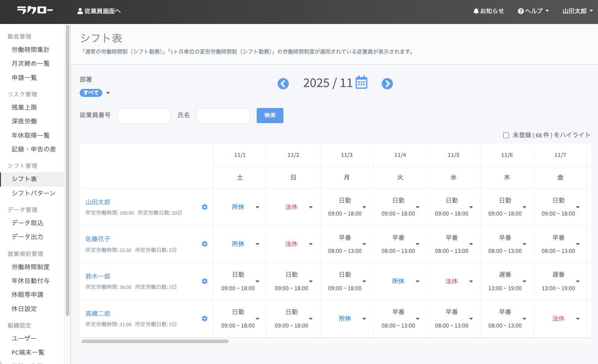Image resolution: width=598 pixels, height=364 pixels.
Task: Switch to 従業員画面へ in top bar
Action: 99,11
